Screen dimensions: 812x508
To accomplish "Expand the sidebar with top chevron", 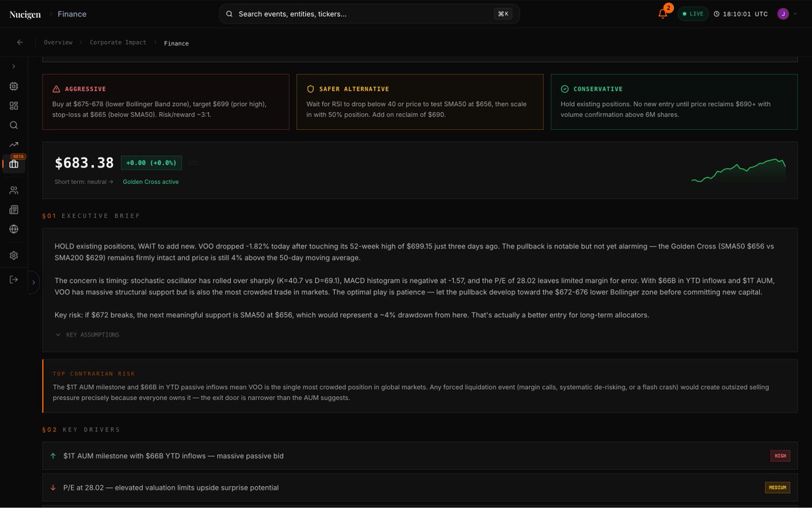I will point(14,66).
